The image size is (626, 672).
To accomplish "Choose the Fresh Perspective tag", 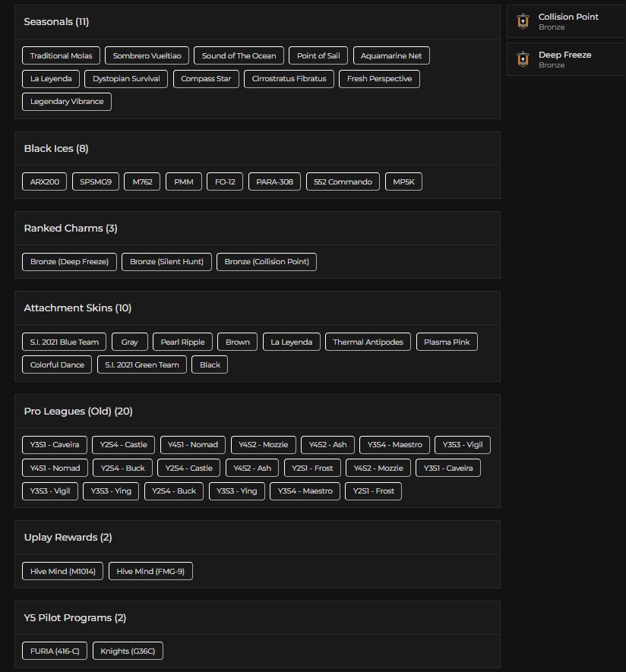I will (379, 79).
